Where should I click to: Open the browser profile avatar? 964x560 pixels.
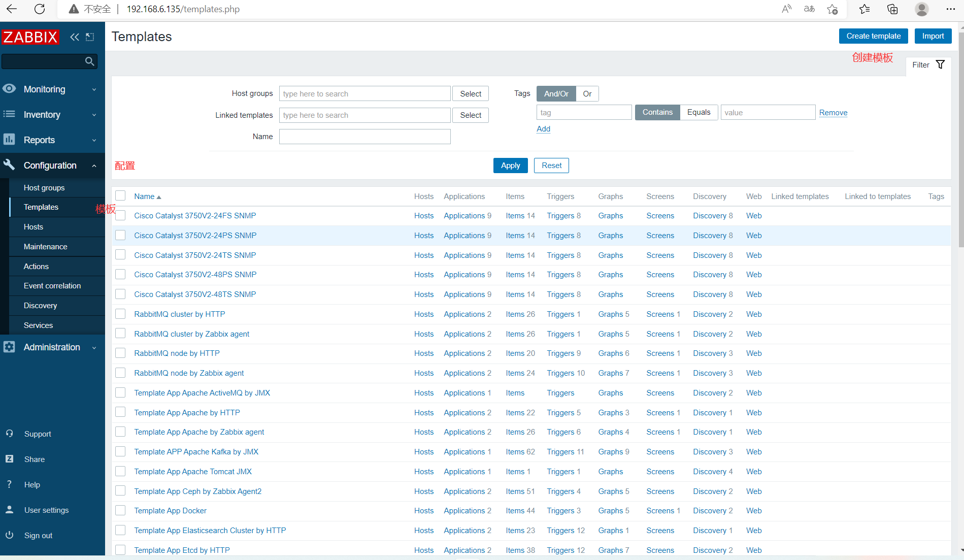click(922, 9)
